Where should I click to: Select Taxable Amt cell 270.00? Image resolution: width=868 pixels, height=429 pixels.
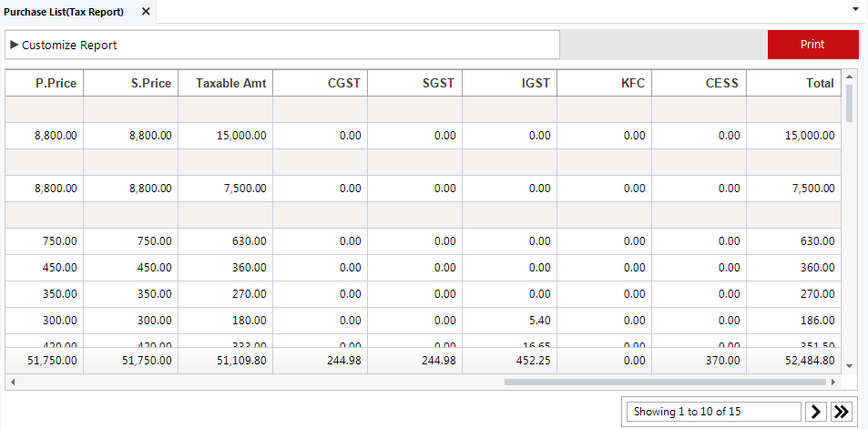tap(225, 294)
